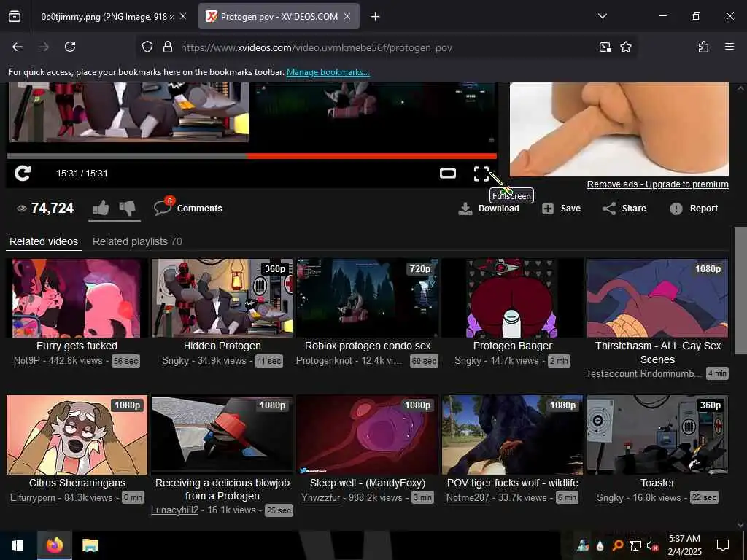Image resolution: width=747 pixels, height=560 pixels.
Task: Close the 0b0tjimmy.png tab
Action: tap(183, 17)
